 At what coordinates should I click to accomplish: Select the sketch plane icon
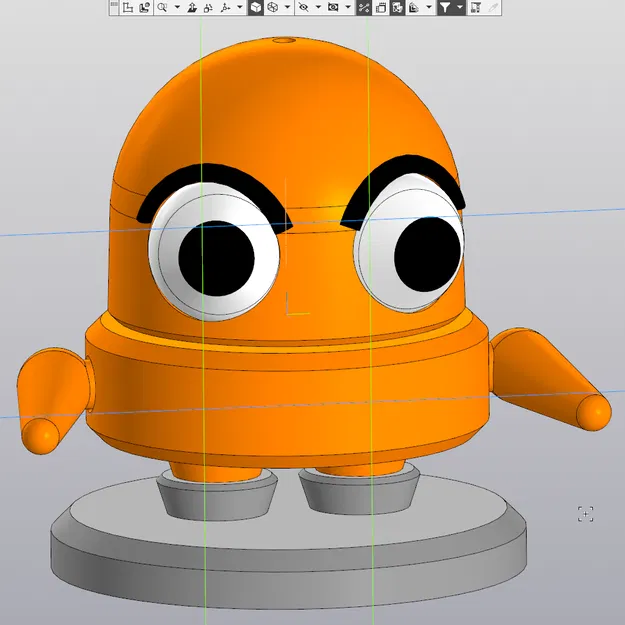128,7
